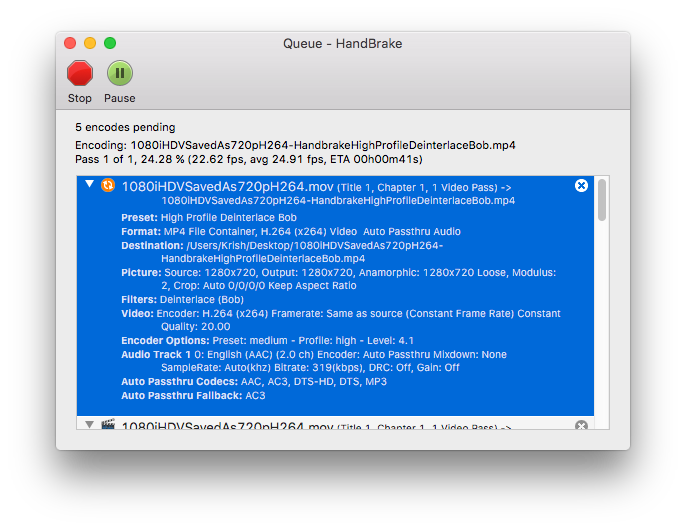
Task: Close the Queue window with red button
Action: point(70,43)
